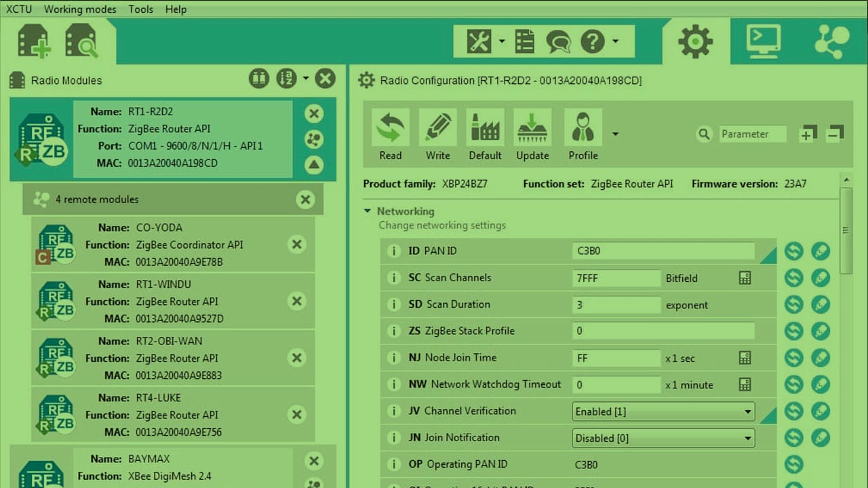The width and height of the screenshot is (868, 488).
Task: Click the Parameter search field
Action: 753,134
